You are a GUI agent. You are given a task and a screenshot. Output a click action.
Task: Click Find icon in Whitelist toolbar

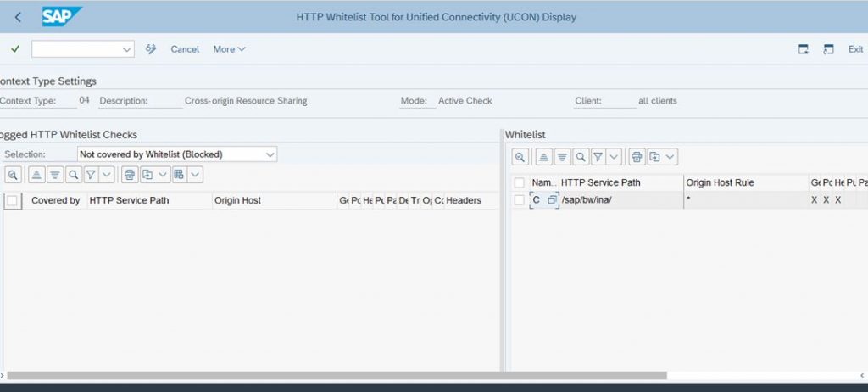pyautogui.click(x=581, y=158)
